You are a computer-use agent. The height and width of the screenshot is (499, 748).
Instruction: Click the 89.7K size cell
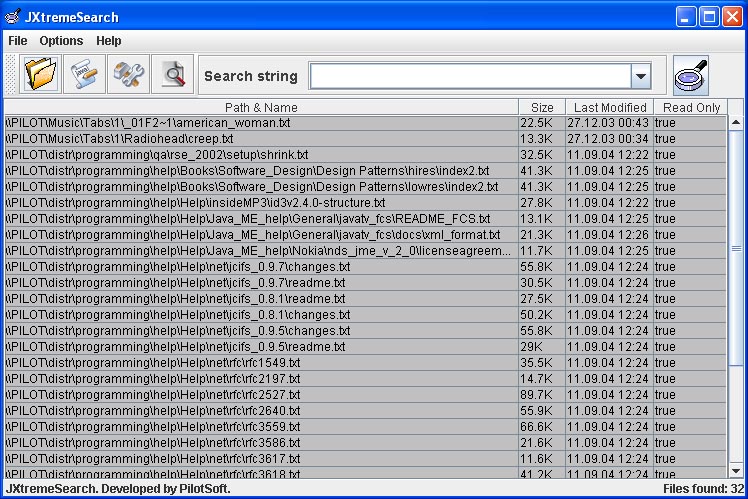(x=542, y=395)
